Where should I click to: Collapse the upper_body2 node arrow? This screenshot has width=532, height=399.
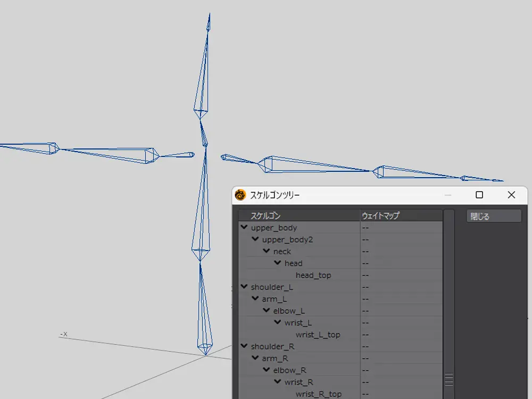point(255,239)
